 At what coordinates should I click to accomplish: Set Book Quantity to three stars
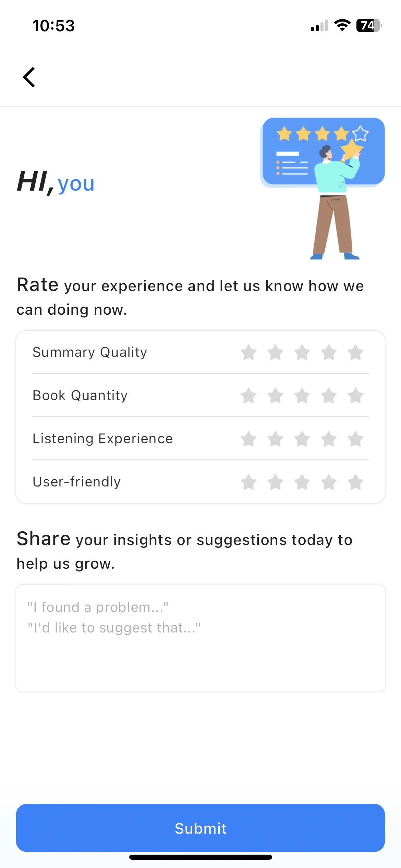[x=302, y=396]
